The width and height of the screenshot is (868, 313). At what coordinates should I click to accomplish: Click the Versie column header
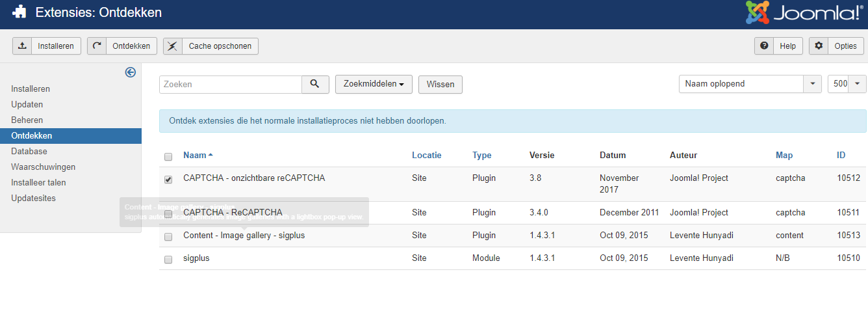pos(541,156)
